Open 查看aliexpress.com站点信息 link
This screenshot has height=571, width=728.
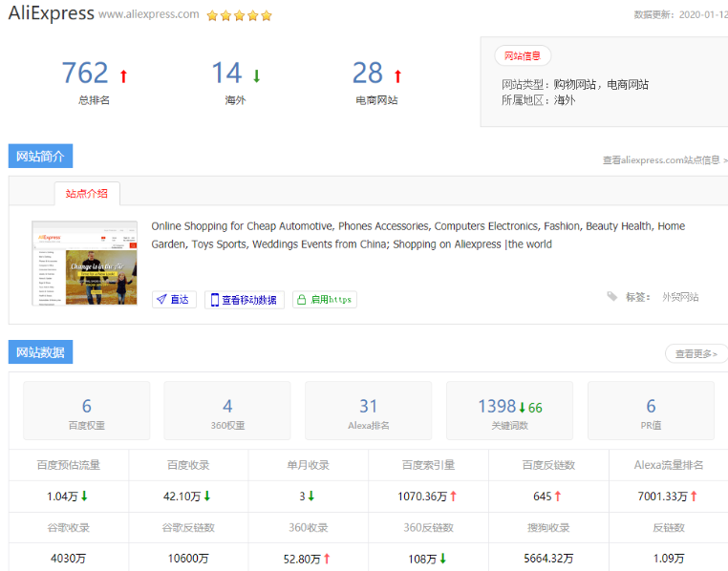click(664, 160)
